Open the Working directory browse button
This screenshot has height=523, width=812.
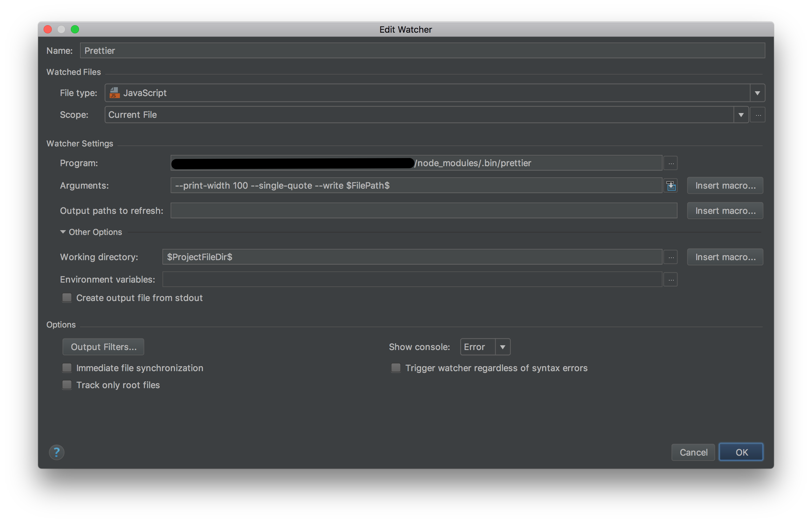(x=671, y=257)
